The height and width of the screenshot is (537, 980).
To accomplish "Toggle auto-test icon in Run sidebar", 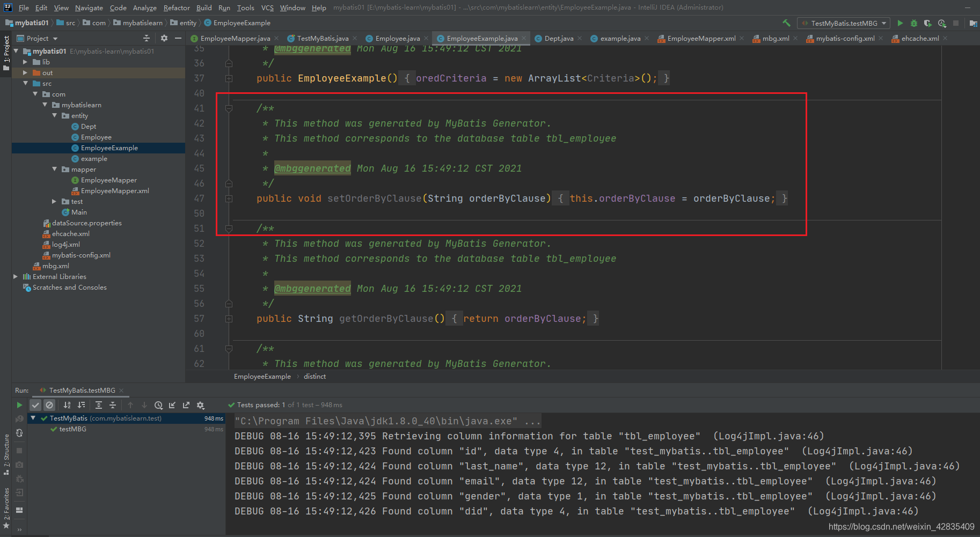I will tap(19, 433).
